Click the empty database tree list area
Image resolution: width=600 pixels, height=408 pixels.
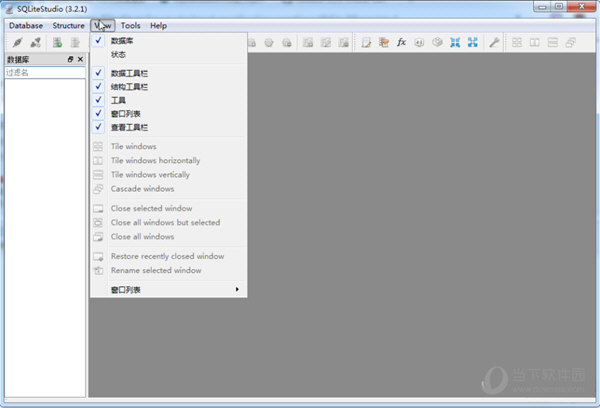pyautogui.click(x=45, y=237)
